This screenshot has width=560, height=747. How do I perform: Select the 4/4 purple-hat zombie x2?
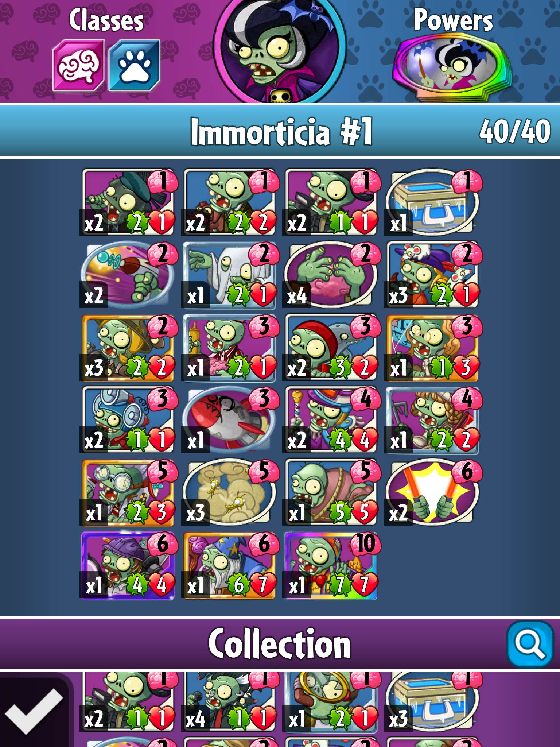[331, 420]
